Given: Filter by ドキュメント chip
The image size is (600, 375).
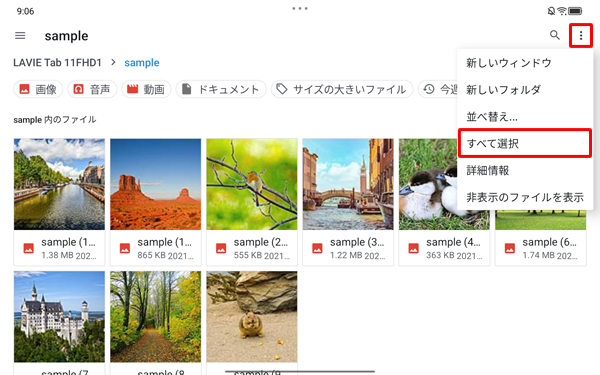Looking at the screenshot, I should click(x=221, y=89).
